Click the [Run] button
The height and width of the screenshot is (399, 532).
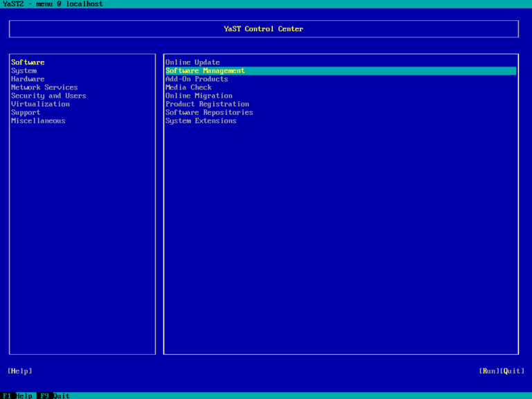click(x=489, y=371)
